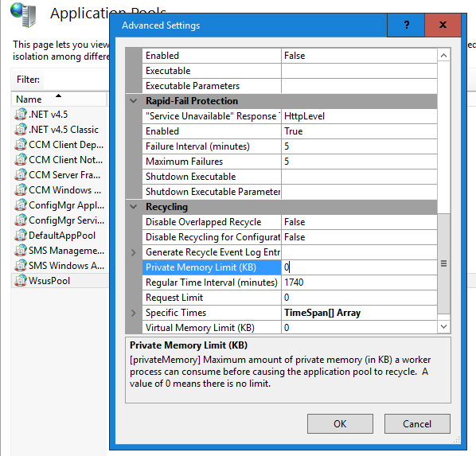Open help with the question mark button
The width and height of the screenshot is (476, 456).
tap(406, 25)
